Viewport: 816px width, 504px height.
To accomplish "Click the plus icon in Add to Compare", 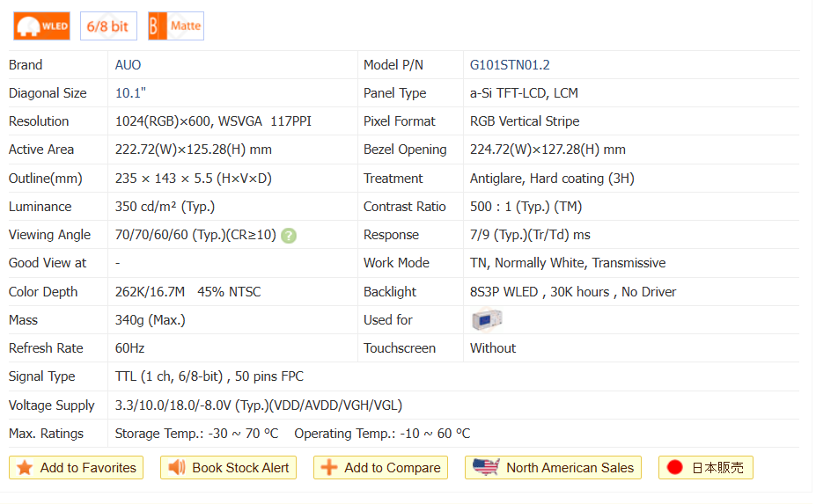I will 329,468.
